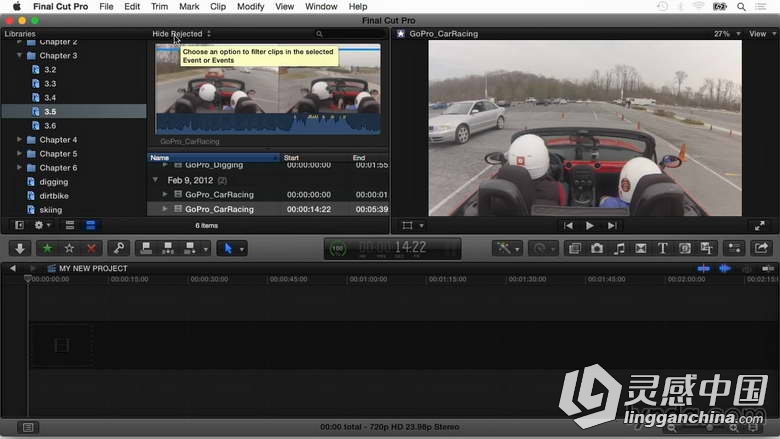Select GoPro_CarRacing clip starting 00:00:14:22

tap(268, 209)
